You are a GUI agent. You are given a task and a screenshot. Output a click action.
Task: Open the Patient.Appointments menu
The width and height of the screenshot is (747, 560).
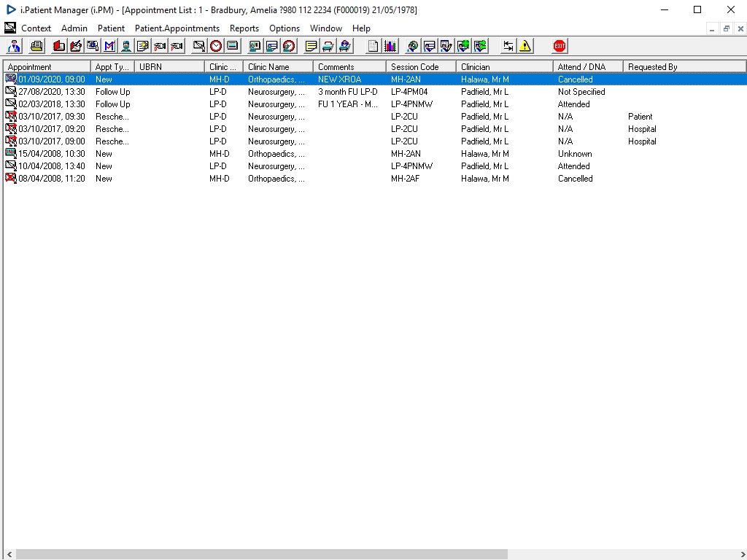coord(177,28)
